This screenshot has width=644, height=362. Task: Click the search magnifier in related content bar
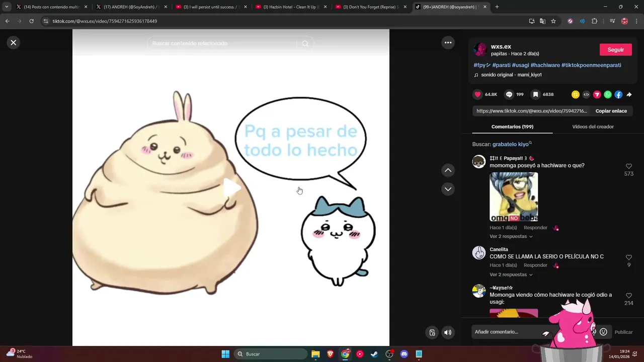point(305,44)
